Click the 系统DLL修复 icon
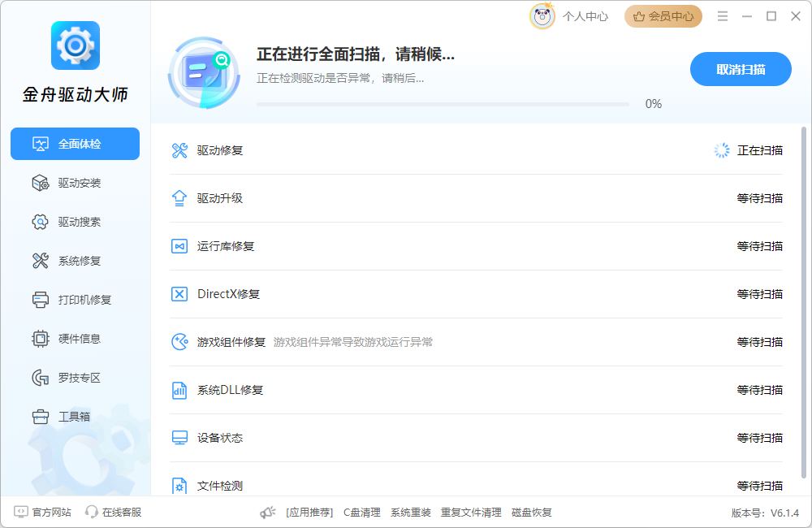Viewport: 812px width, 528px height. [179, 389]
